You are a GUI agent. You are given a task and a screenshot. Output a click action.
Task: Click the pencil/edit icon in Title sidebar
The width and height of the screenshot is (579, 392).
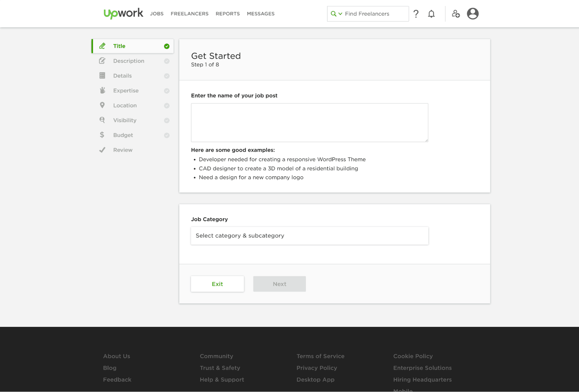(x=103, y=46)
